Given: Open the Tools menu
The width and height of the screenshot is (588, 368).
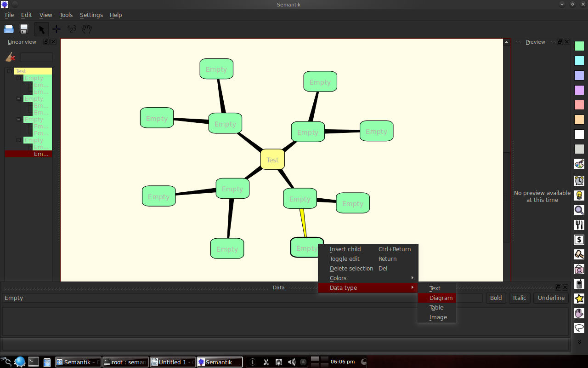Looking at the screenshot, I should pyautogui.click(x=66, y=15).
